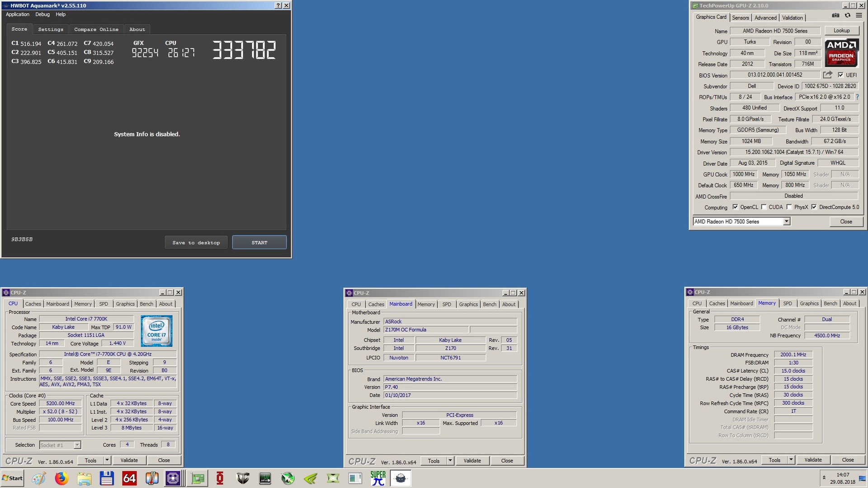
Task: Click the Aquamark title bar help button
Action: (x=278, y=5)
